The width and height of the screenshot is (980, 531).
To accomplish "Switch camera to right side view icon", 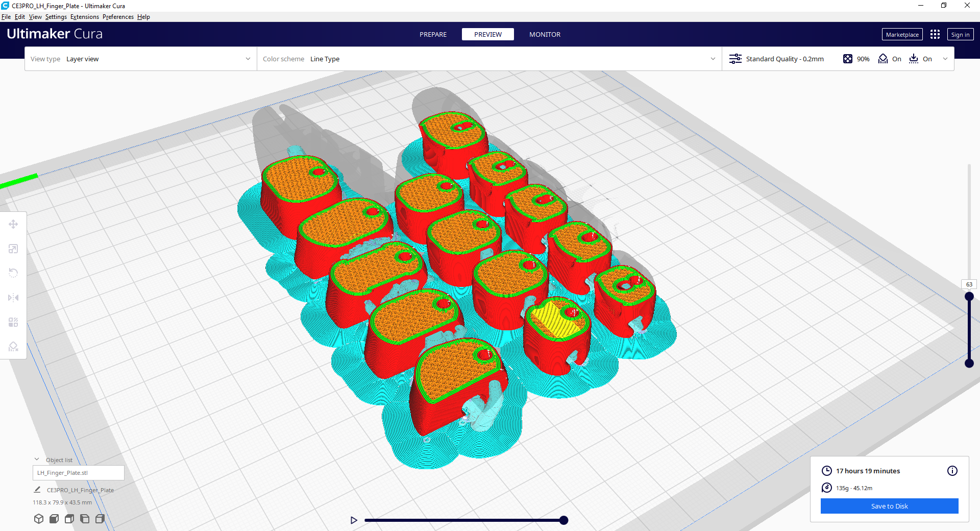I will [100, 519].
